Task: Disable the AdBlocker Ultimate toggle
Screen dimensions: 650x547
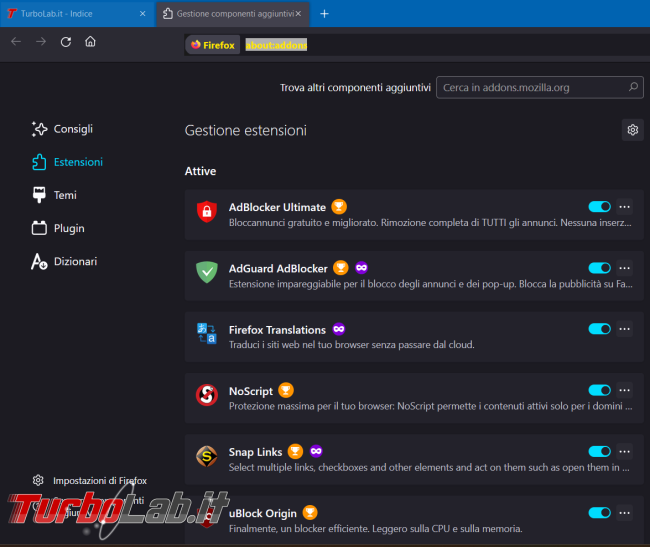Action: point(599,206)
